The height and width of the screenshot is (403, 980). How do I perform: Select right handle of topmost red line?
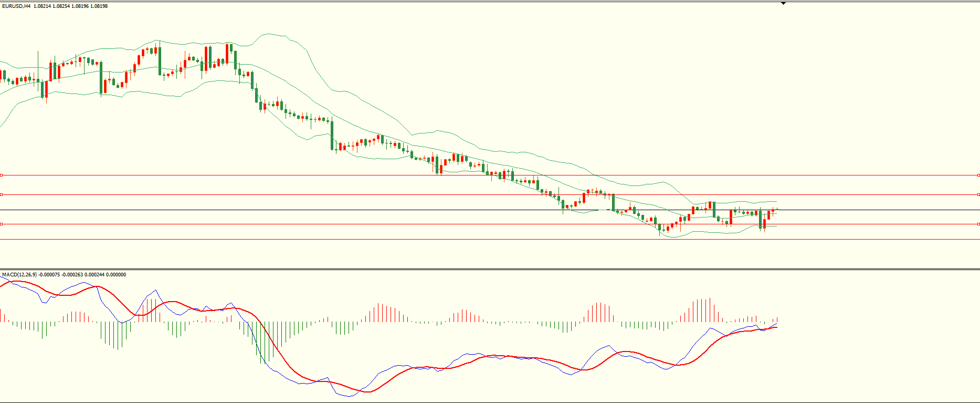[978, 175]
